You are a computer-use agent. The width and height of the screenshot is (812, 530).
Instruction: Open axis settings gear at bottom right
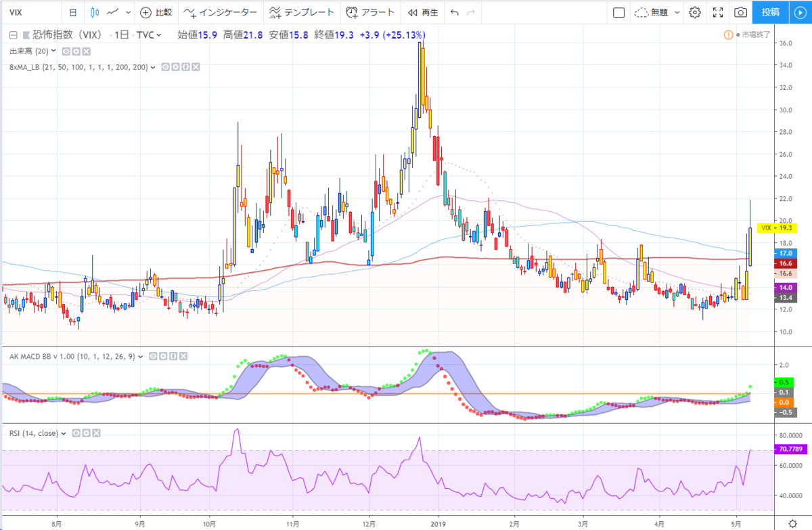coord(793,523)
